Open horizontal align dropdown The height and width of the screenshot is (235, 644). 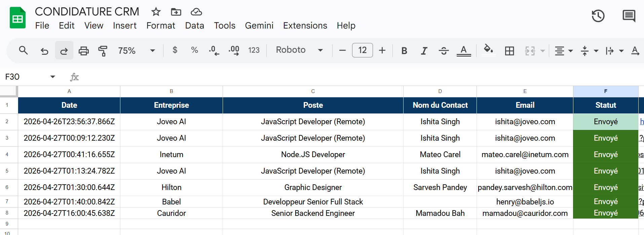(564, 51)
